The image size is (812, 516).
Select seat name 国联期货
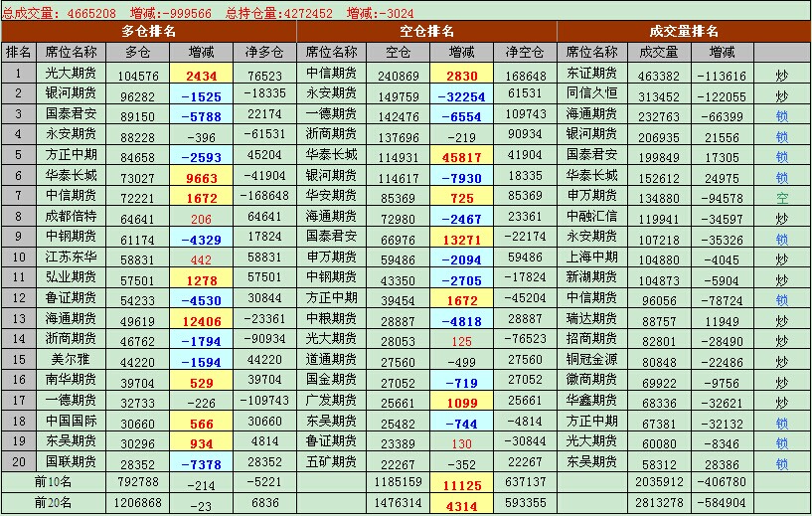tap(71, 461)
